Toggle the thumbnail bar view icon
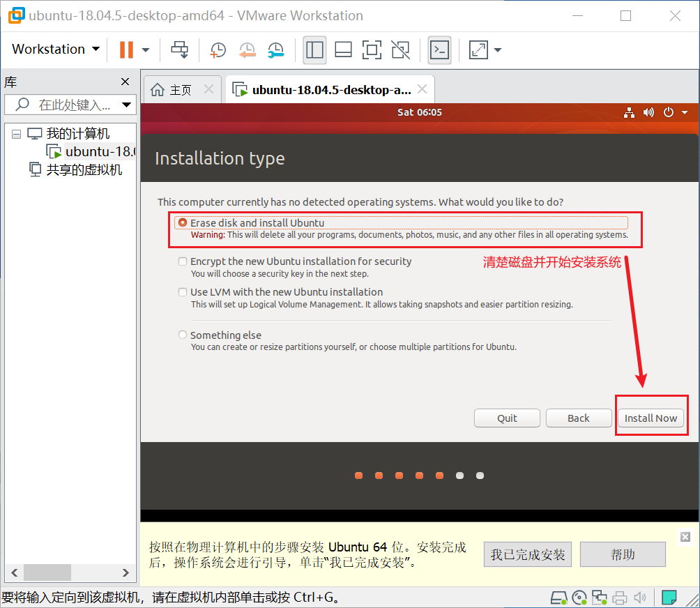 [343, 50]
